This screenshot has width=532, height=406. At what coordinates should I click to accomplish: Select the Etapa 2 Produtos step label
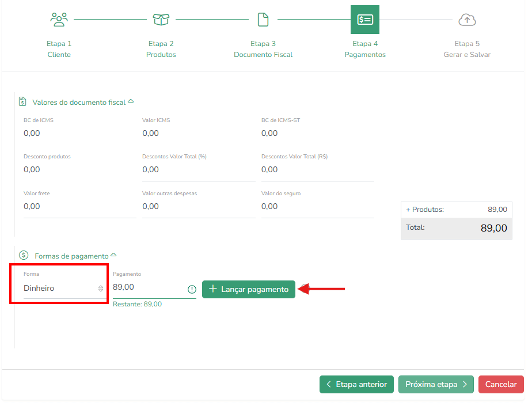coord(161,49)
